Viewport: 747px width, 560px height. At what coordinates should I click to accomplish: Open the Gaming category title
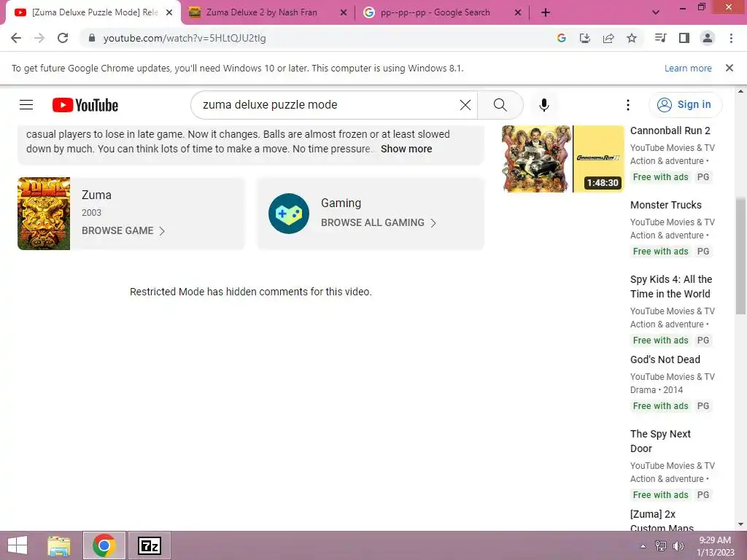point(341,203)
